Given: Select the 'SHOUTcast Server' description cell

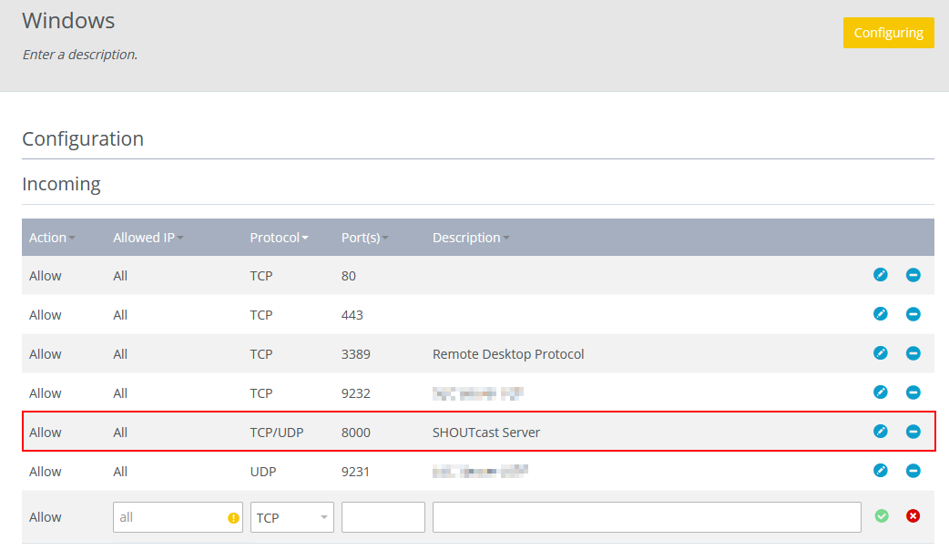Looking at the screenshot, I should pos(486,433).
